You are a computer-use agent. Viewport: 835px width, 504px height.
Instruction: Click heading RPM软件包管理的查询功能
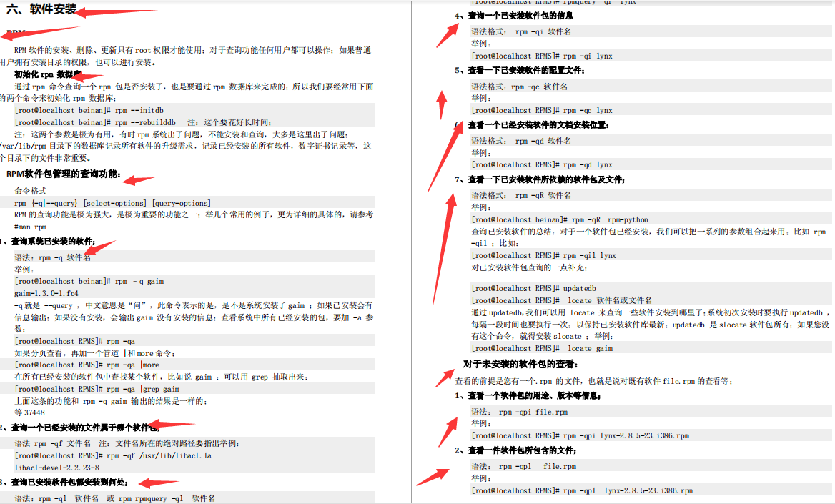(x=64, y=174)
